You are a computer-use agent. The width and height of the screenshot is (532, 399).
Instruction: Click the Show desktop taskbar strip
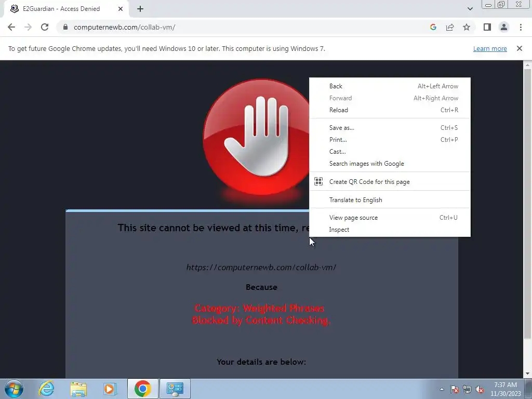tap(528, 389)
